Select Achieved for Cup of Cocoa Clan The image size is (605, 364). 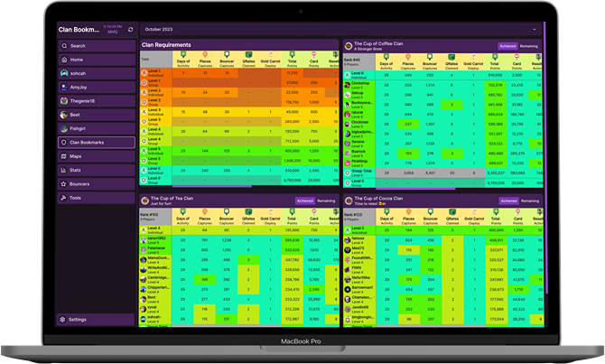508,200
